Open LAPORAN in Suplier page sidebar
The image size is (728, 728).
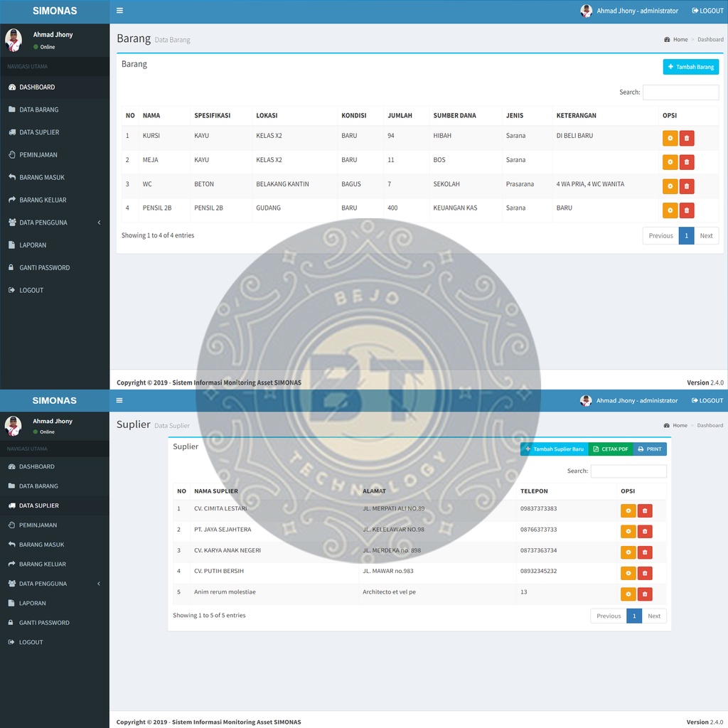[x=55, y=603]
